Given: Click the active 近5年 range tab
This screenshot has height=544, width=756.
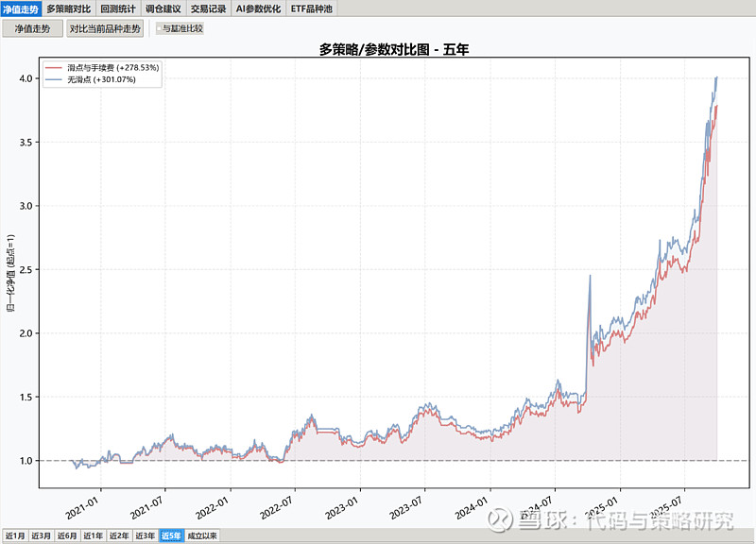Looking at the screenshot, I should pos(171,536).
